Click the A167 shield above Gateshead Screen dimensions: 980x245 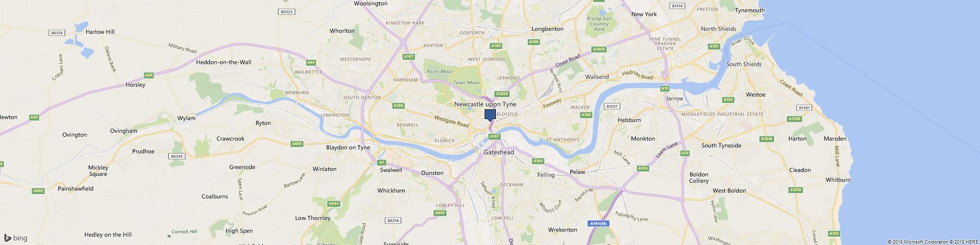coord(494,136)
